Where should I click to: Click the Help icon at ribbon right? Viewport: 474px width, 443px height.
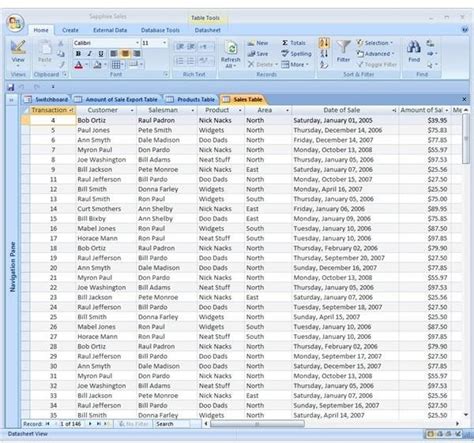(x=465, y=30)
